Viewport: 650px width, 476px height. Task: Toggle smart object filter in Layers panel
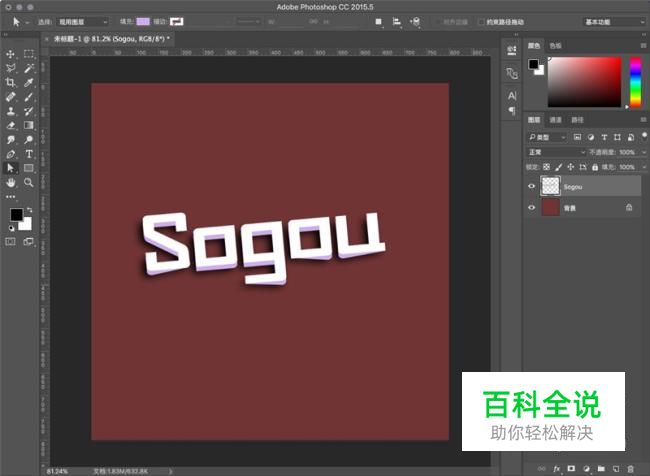(x=631, y=137)
